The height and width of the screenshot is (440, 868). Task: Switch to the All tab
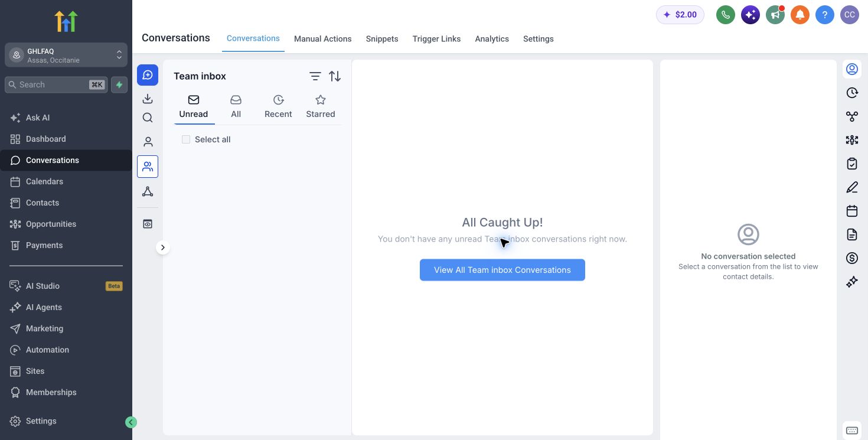click(236, 107)
